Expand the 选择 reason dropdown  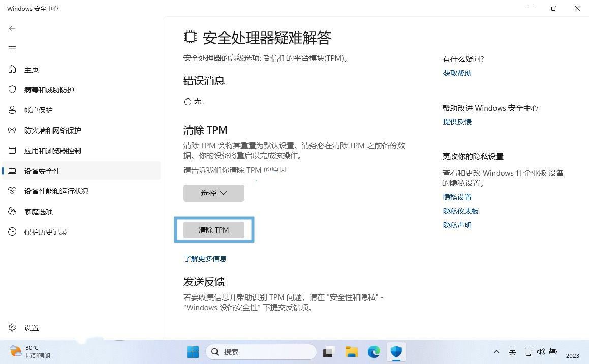[213, 193]
